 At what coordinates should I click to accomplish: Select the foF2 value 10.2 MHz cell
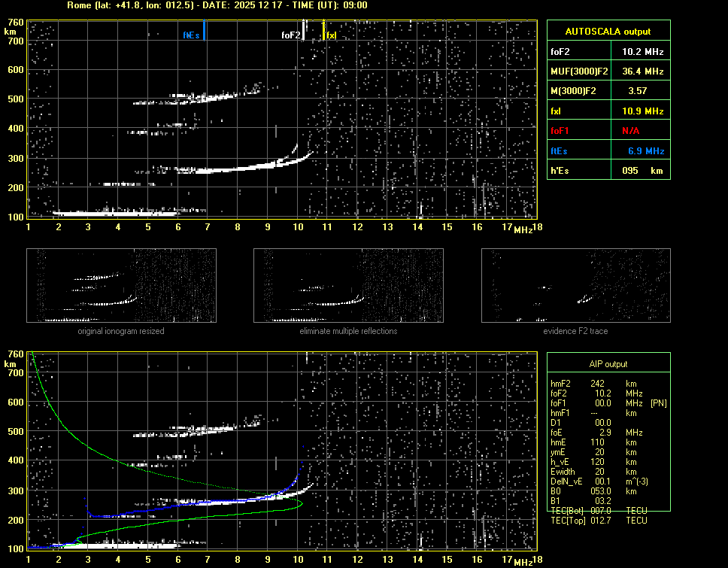[x=642, y=52]
